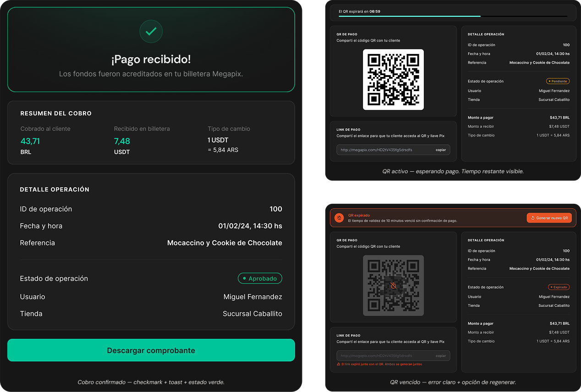
Task: Click the '1 USDT = 5,84 ARS' rate in the expired QR panel
Action: (553, 341)
